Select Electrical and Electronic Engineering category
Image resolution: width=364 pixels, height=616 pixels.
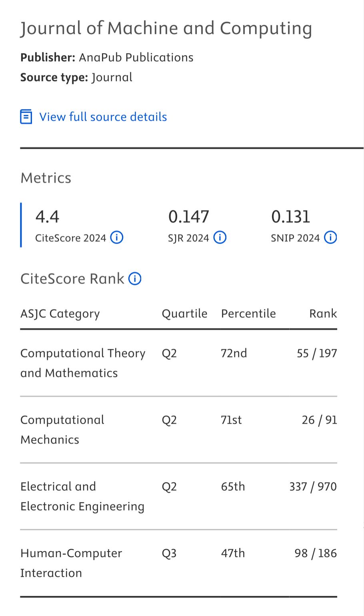coord(82,496)
